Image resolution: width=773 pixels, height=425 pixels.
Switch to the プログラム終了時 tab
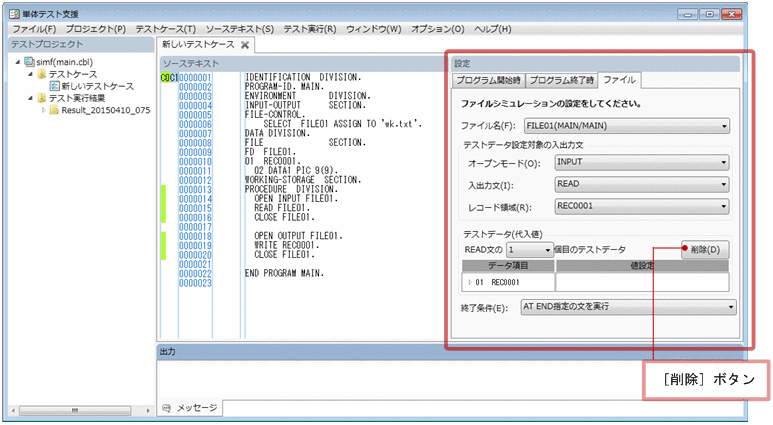562,80
